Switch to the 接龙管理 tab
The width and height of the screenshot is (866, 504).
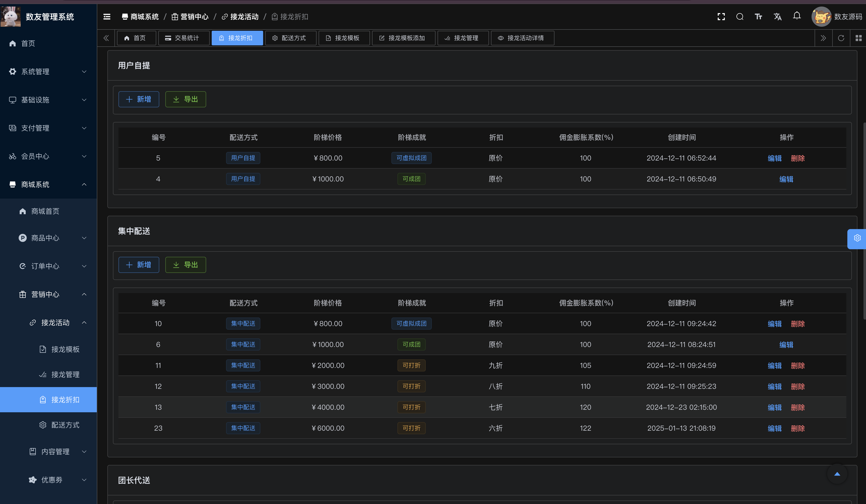point(463,38)
